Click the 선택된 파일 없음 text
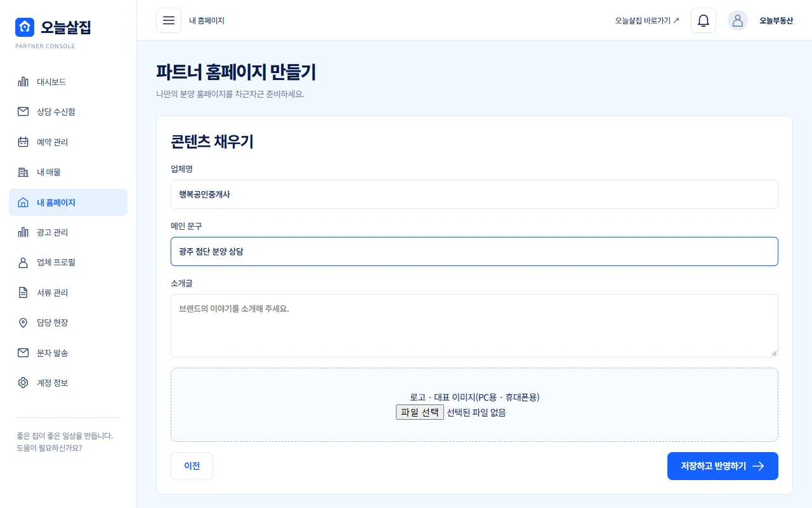Screen dimensions: 812x508 coord(476,412)
